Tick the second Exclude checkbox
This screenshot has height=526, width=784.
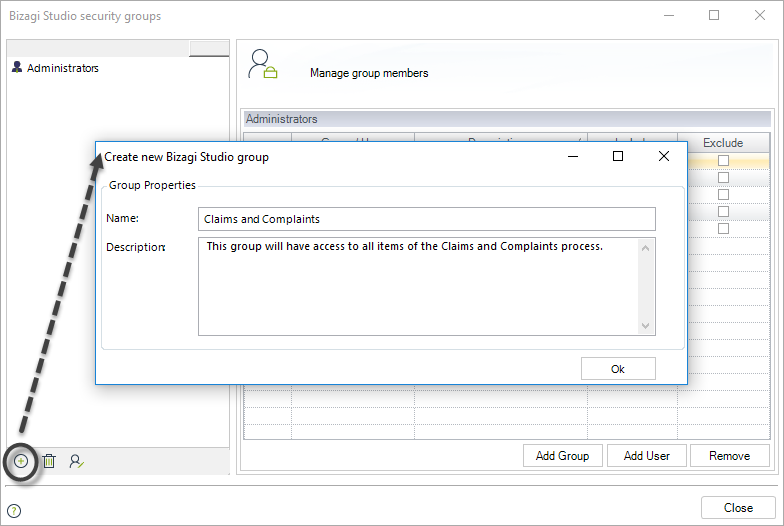click(723, 178)
